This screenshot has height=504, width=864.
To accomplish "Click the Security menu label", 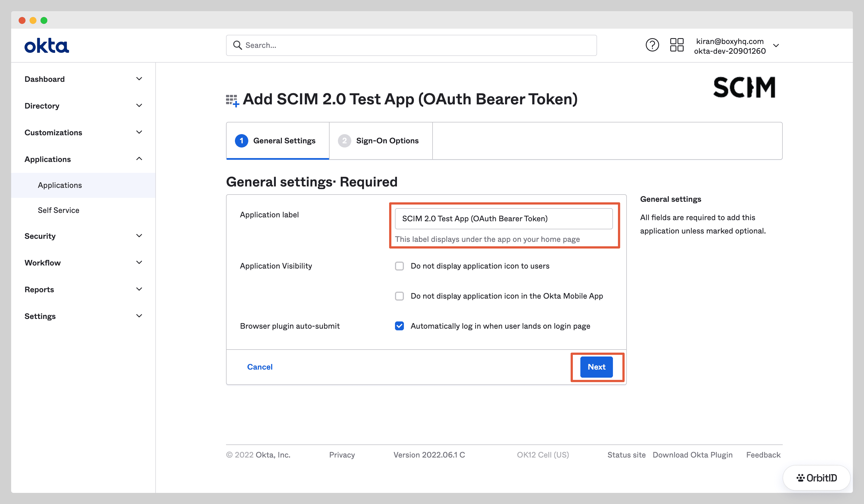I will pyautogui.click(x=40, y=236).
